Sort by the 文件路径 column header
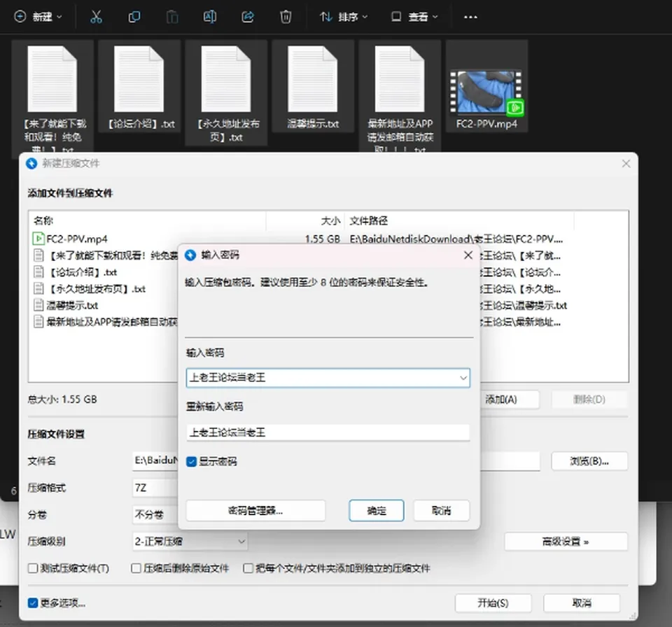This screenshot has width=672, height=627. [x=459, y=220]
